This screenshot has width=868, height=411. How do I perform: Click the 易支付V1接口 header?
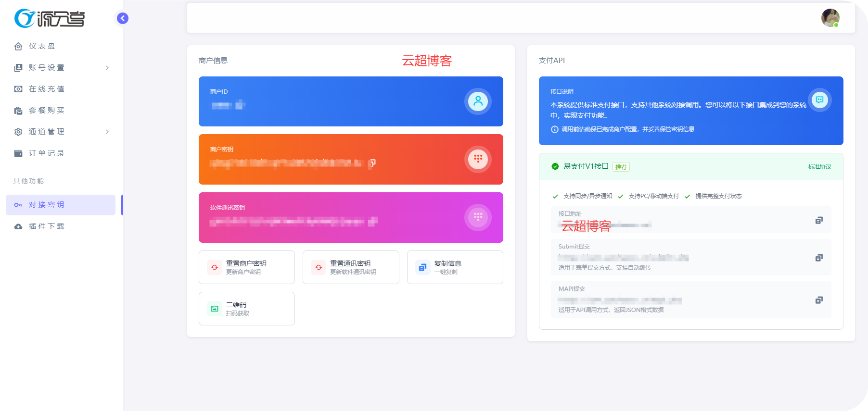(691, 167)
